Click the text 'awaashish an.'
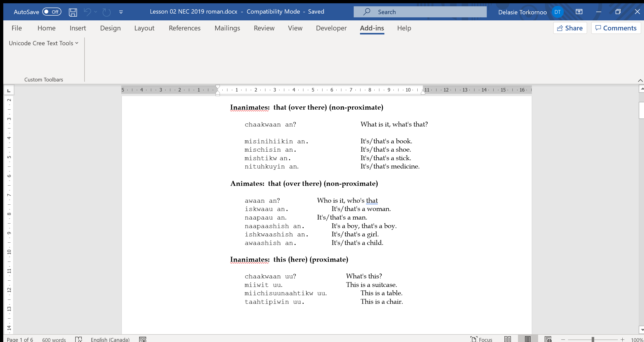644x342 pixels. pyautogui.click(x=270, y=243)
